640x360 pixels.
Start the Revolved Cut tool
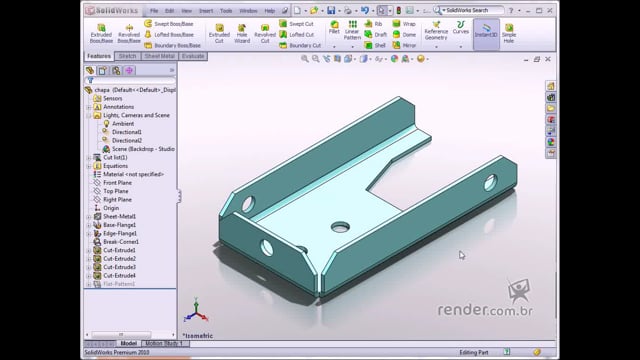(x=265, y=33)
